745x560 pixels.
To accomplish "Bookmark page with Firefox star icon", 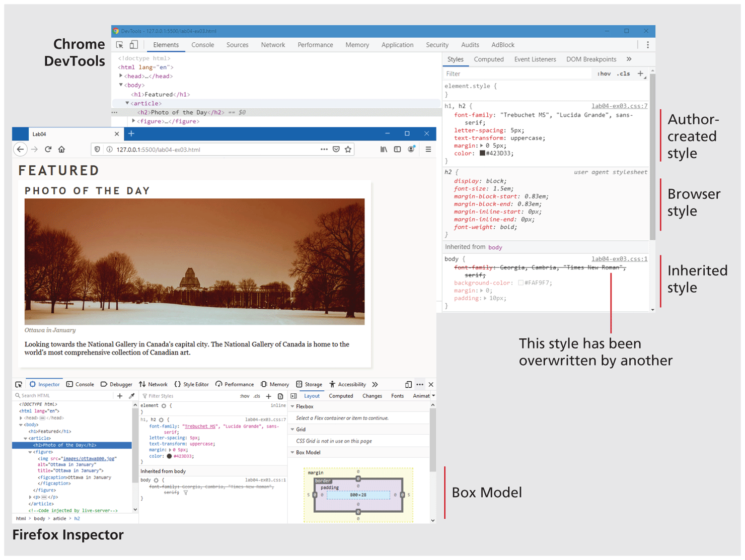I will [x=348, y=150].
